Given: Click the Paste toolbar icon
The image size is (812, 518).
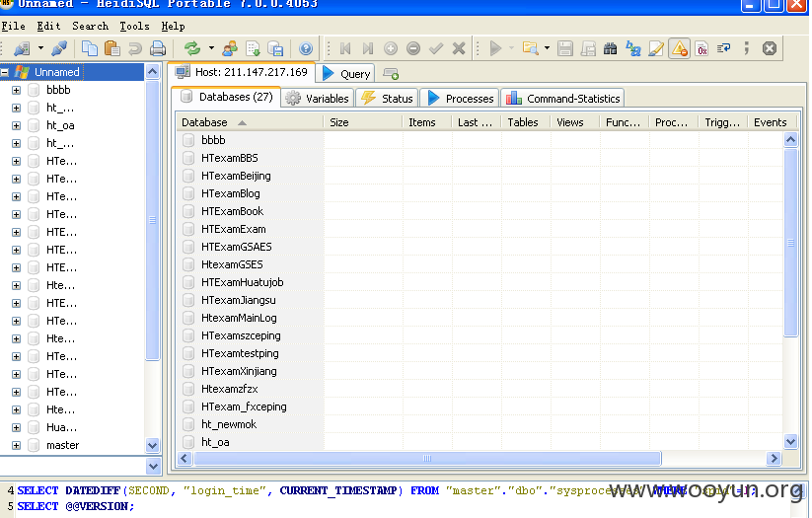Looking at the screenshot, I should tap(111, 48).
